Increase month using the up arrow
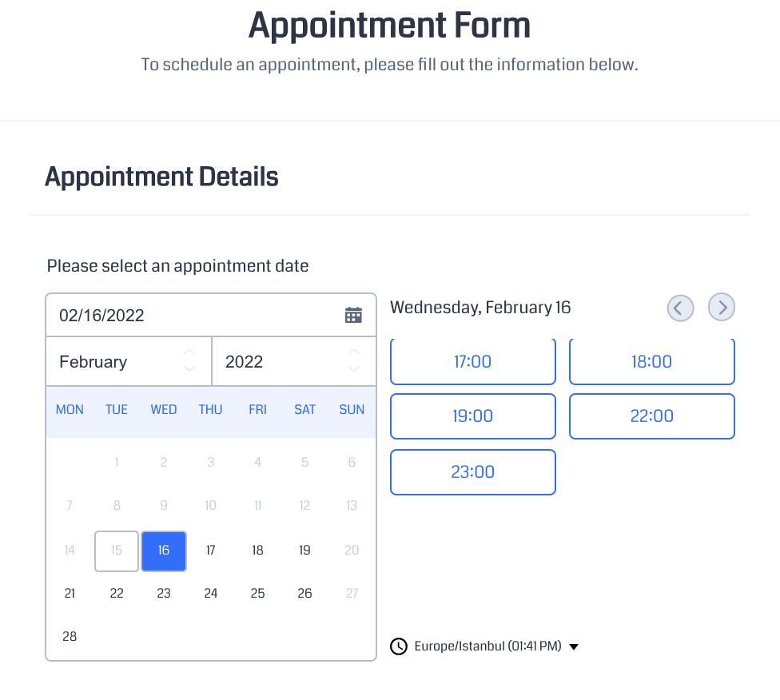The width and height of the screenshot is (780, 700). point(189,352)
